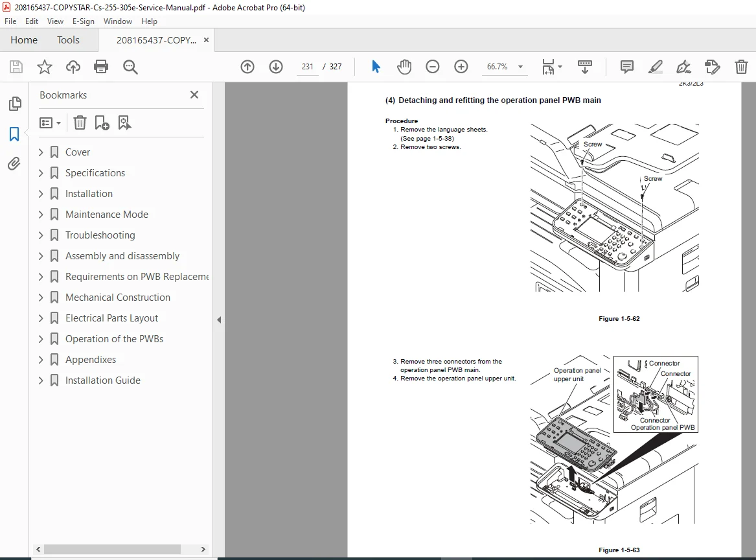Toggle Bookmarks panel icon in sidebar
The width and height of the screenshot is (756, 560).
click(x=14, y=134)
